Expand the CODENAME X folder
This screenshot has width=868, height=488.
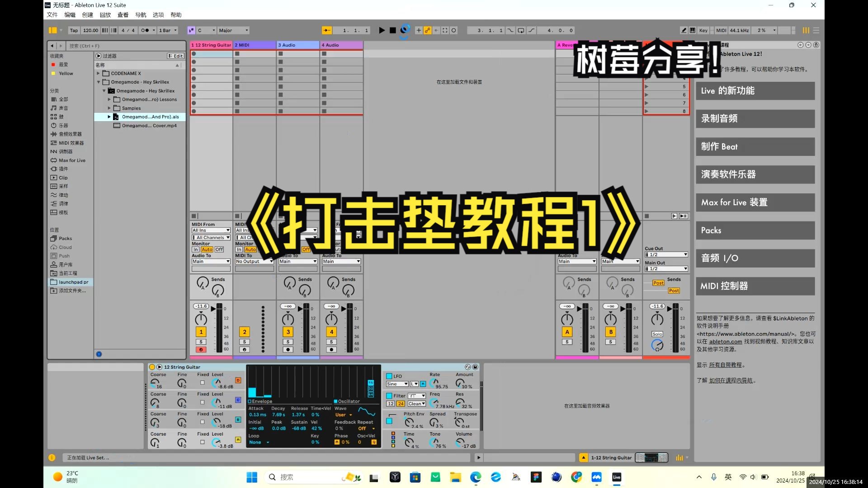[98, 73]
